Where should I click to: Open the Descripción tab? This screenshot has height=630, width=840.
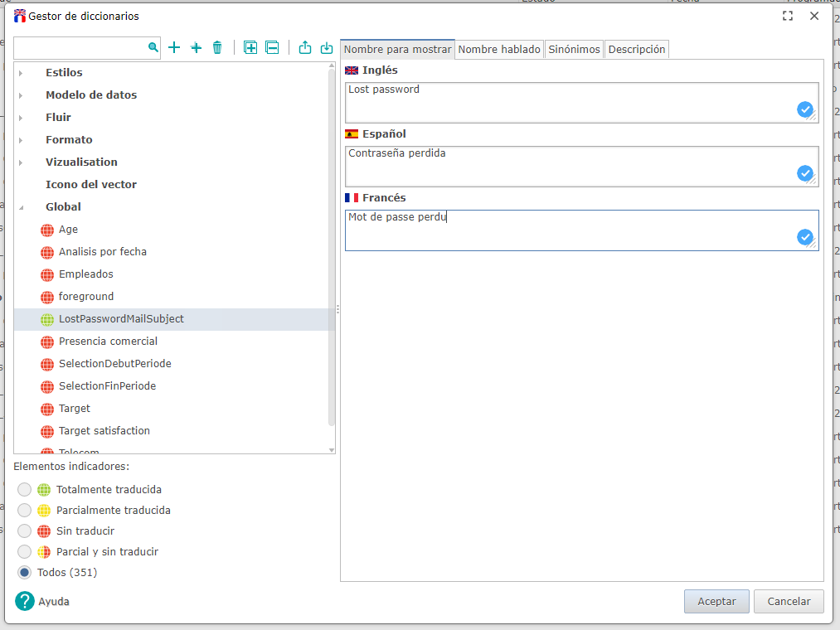coord(636,50)
